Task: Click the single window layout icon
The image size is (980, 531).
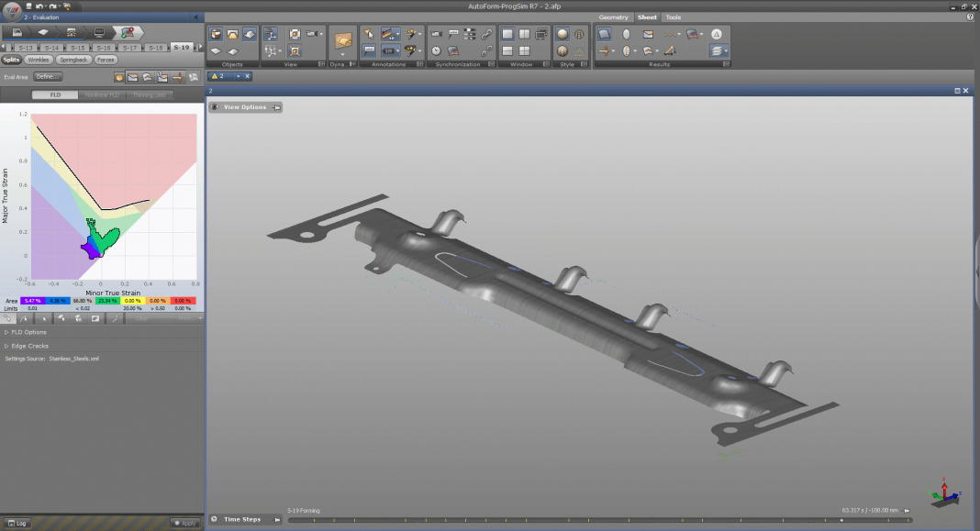Action: tap(507, 34)
